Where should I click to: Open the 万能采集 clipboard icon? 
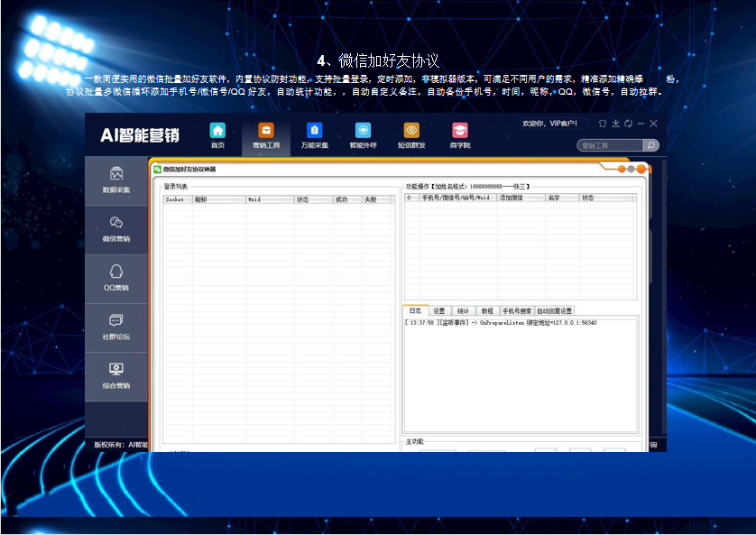tap(314, 131)
